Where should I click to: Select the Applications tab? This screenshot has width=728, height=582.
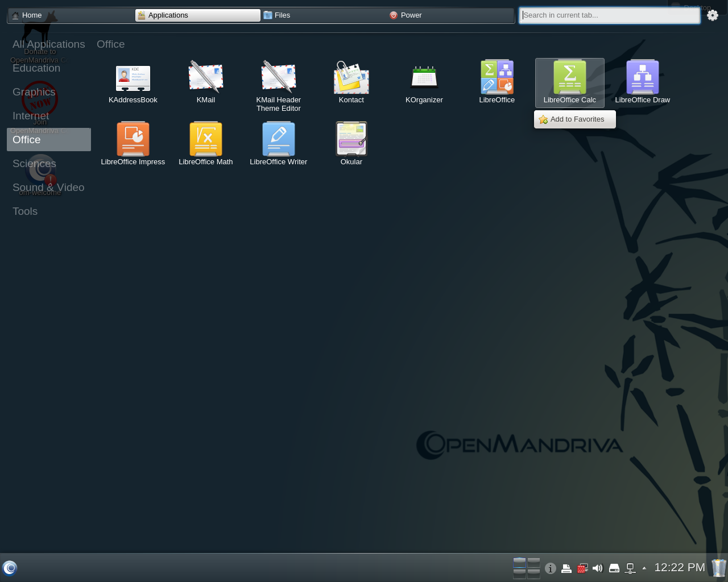197,15
